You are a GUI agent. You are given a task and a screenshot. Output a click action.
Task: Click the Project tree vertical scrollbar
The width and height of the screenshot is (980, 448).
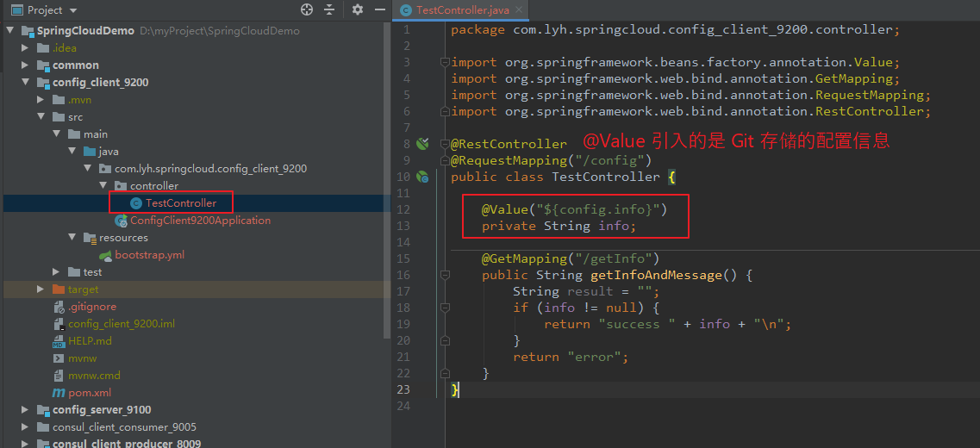click(388, 181)
